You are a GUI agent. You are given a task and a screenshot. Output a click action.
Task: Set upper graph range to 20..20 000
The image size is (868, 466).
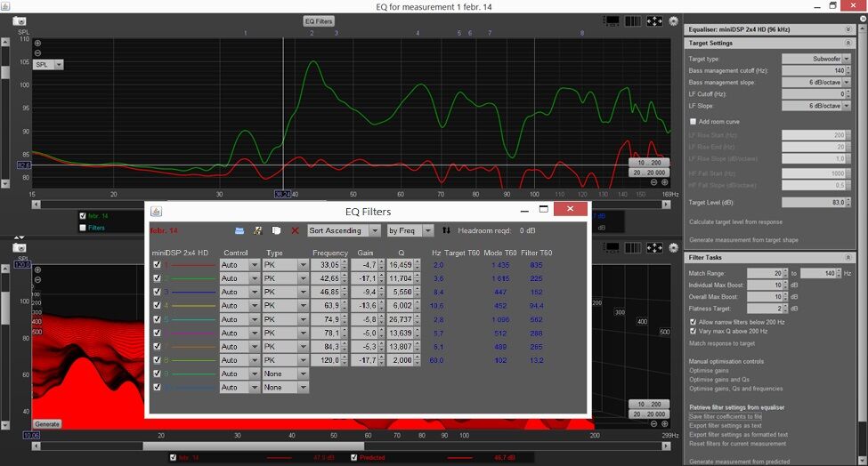(x=649, y=173)
